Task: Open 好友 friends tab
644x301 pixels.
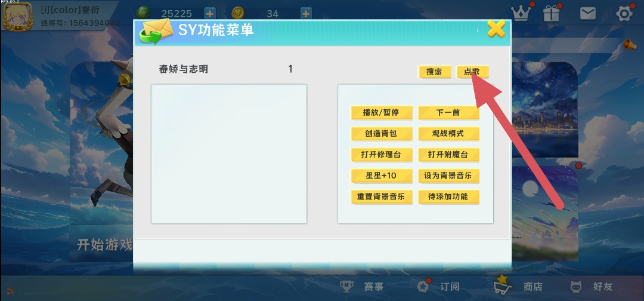Action: [x=602, y=287]
